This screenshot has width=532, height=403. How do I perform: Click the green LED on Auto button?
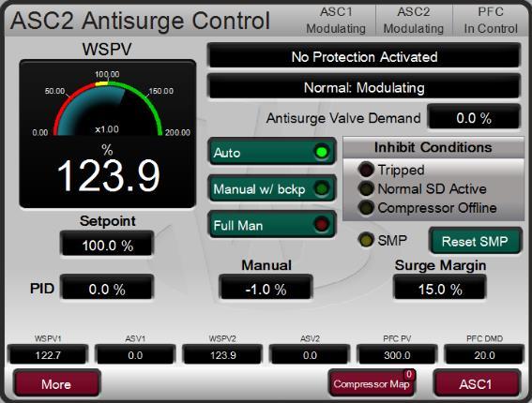tap(321, 152)
